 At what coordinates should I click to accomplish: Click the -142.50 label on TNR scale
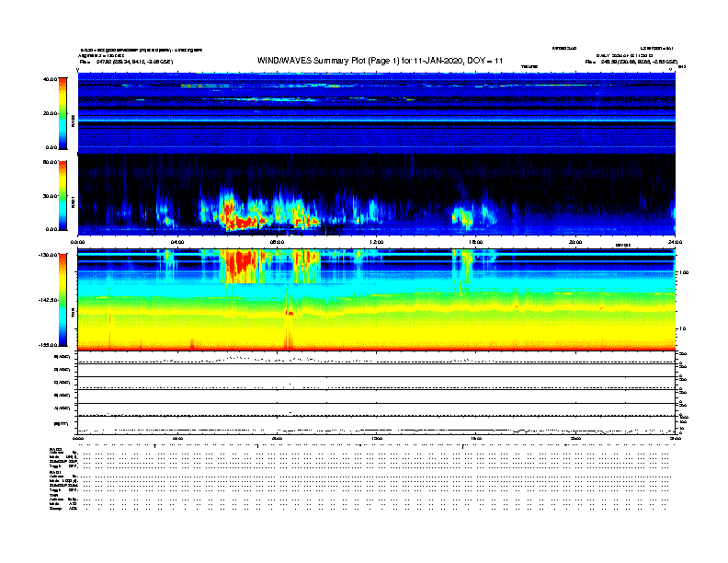click(49, 300)
